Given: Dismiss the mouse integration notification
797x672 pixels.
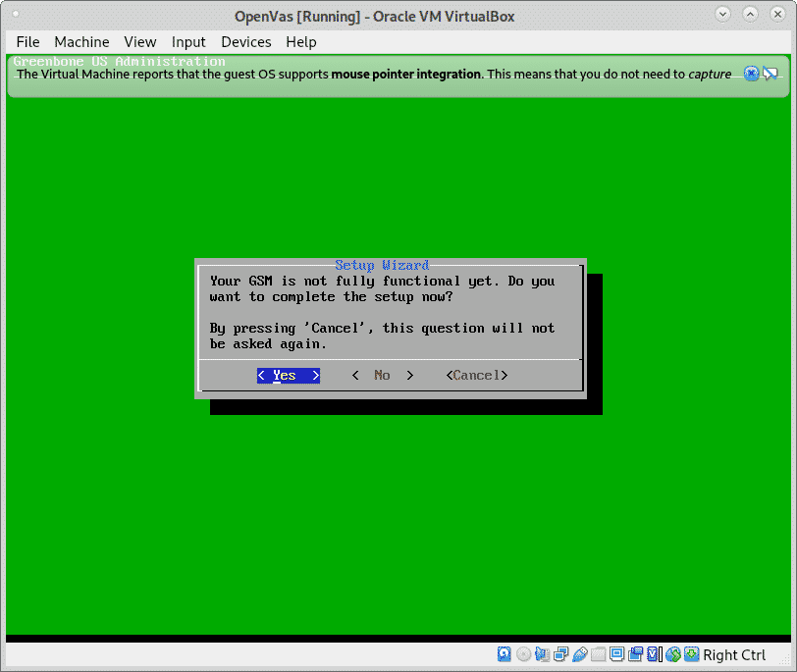Looking at the screenshot, I should (x=751, y=74).
